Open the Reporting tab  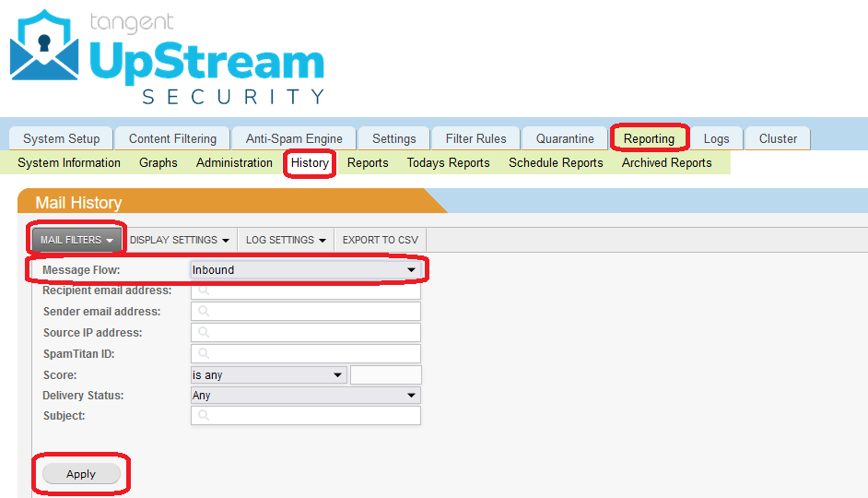[x=649, y=138]
